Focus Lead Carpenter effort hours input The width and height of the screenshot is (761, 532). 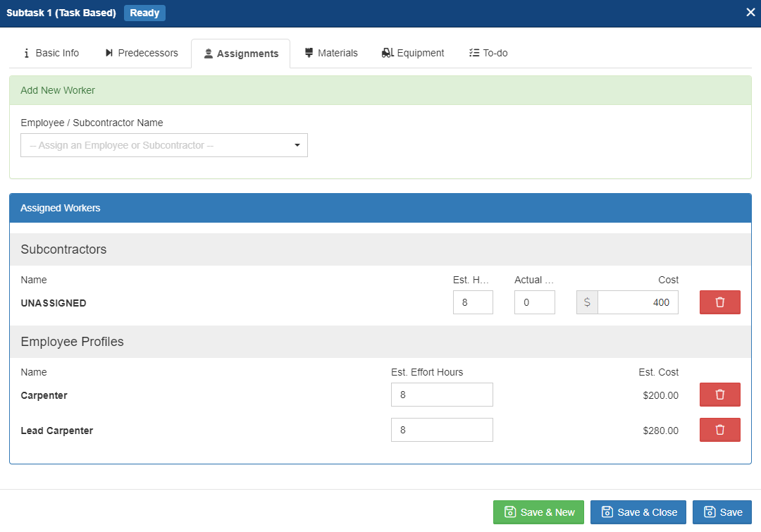(x=442, y=430)
